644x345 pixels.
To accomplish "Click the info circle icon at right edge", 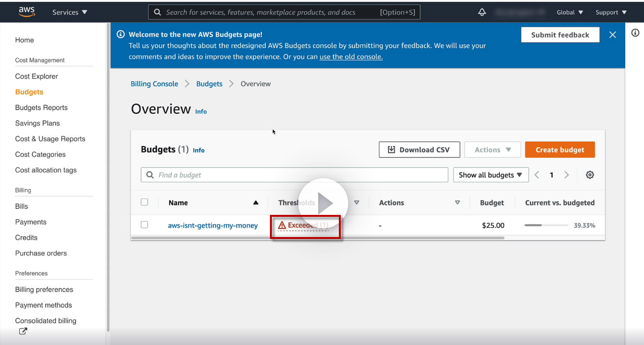I will coord(635,33).
